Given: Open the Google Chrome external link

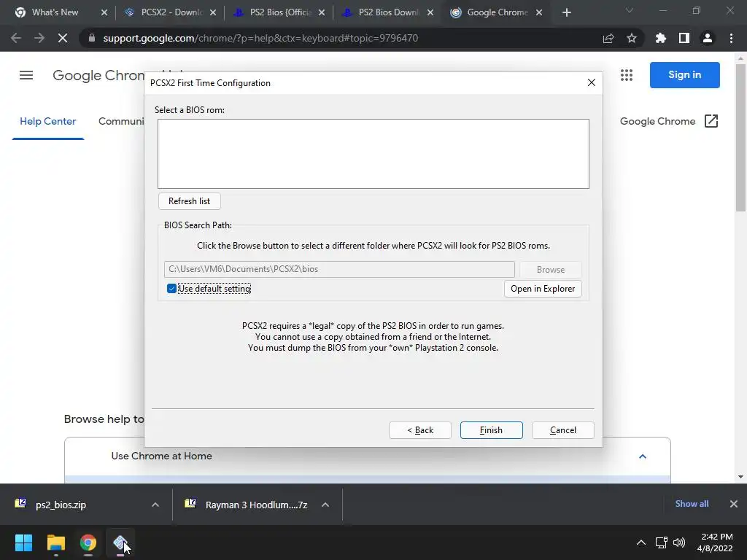Looking at the screenshot, I should pyautogui.click(x=669, y=122).
